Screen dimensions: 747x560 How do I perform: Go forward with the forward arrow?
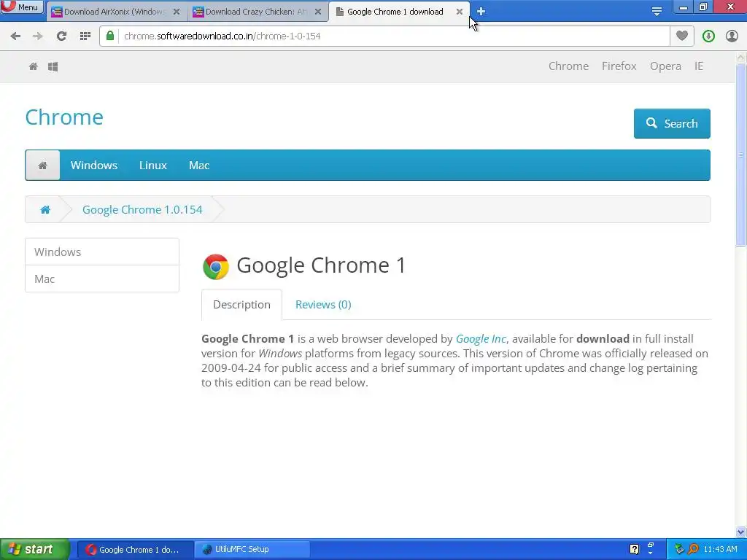[x=38, y=36]
